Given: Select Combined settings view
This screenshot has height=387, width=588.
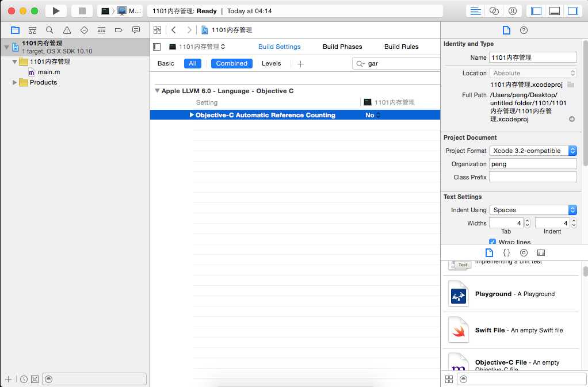Looking at the screenshot, I should [232, 63].
